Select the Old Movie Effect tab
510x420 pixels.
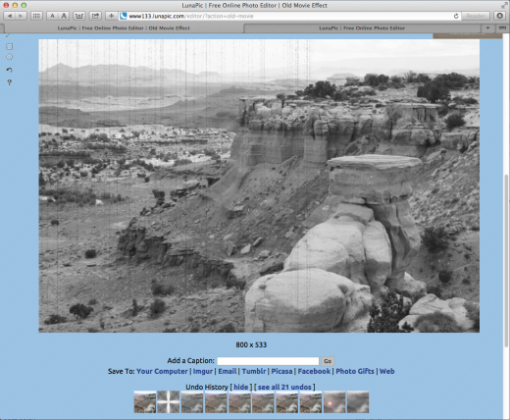coord(124,28)
